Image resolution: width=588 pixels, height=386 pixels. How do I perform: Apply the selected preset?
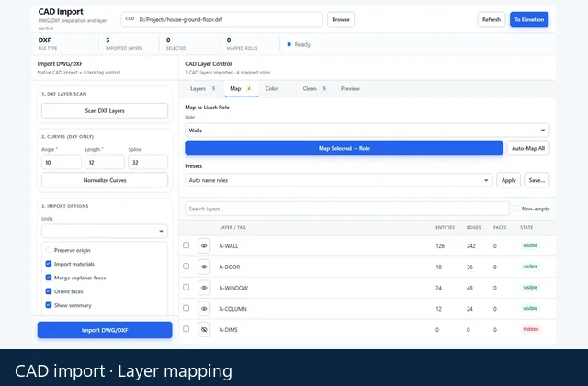pyautogui.click(x=508, y=180)
